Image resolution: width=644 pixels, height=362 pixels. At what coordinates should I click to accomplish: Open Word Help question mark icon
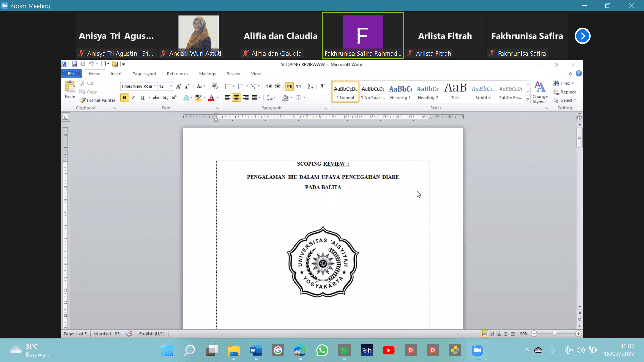click(579, 74)
